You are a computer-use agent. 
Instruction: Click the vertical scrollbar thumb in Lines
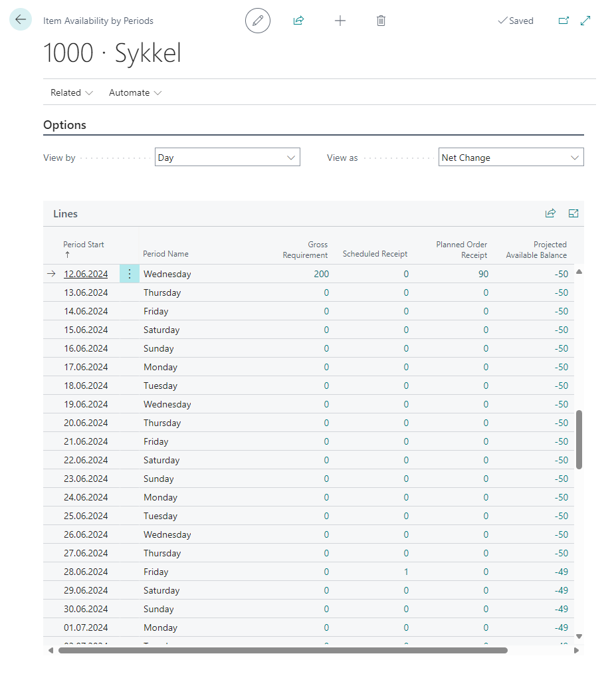coord(579,439)
